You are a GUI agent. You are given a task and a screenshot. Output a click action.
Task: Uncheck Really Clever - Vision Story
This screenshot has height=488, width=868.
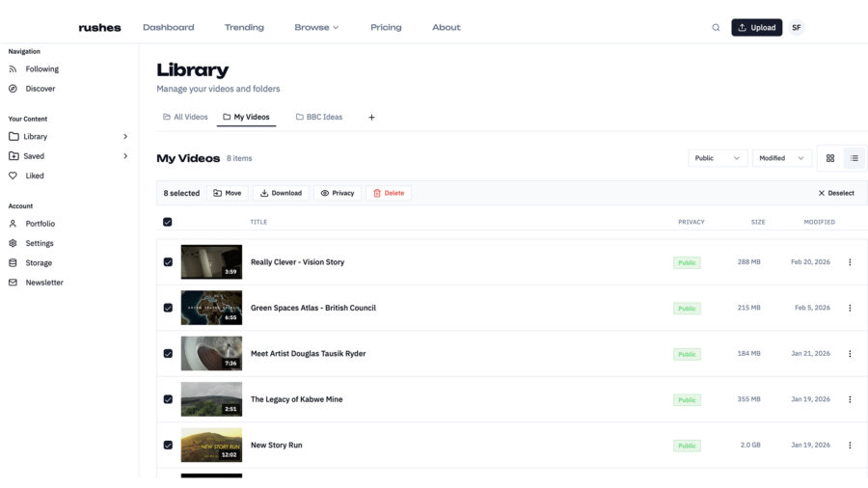[x=168, y=262]
